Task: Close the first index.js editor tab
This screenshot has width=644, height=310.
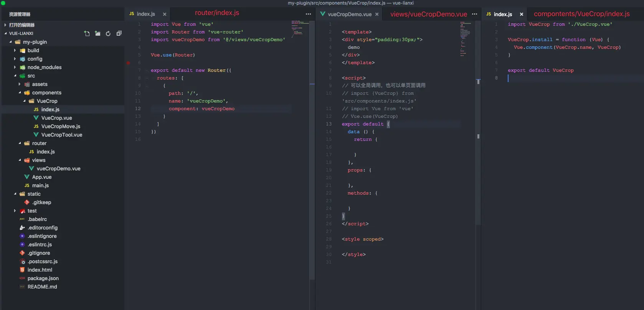Action: tap(165, 14)
